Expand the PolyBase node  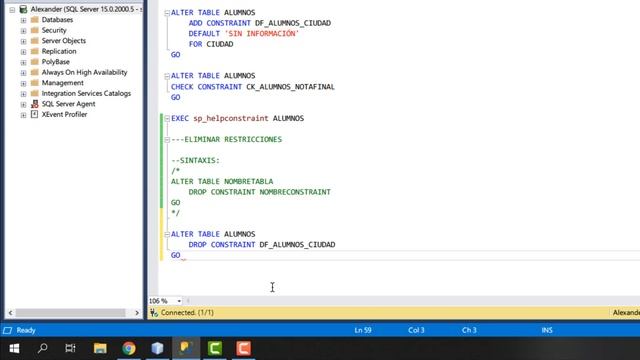tap(24, 62)
